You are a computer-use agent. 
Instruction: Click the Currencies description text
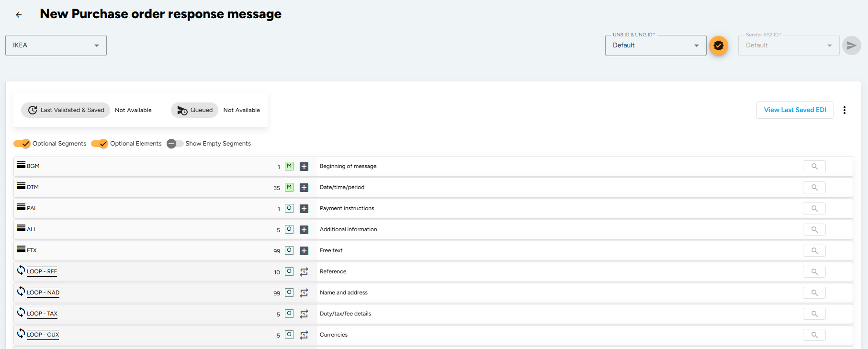334,335
